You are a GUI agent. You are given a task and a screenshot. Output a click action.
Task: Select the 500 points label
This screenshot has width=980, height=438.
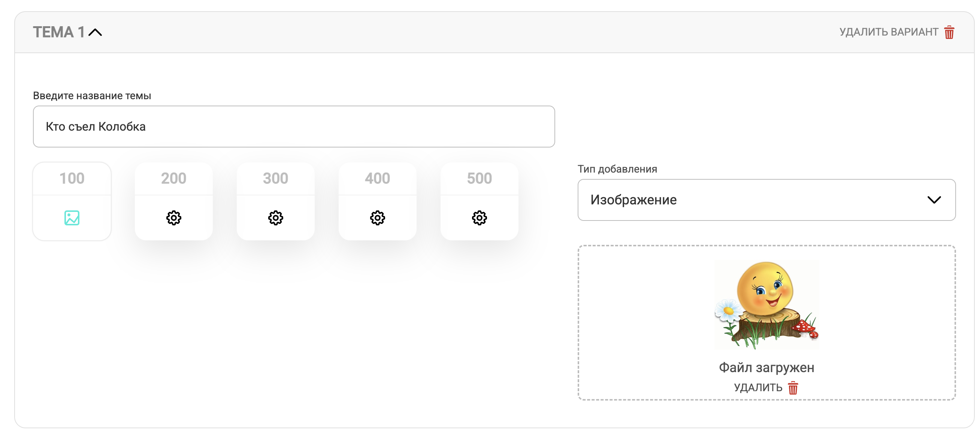480,178
